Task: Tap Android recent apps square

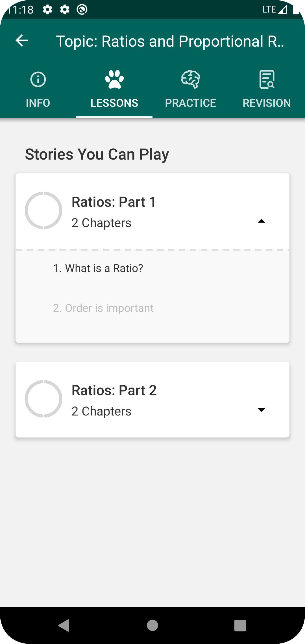Action: (x=240, y=625)
